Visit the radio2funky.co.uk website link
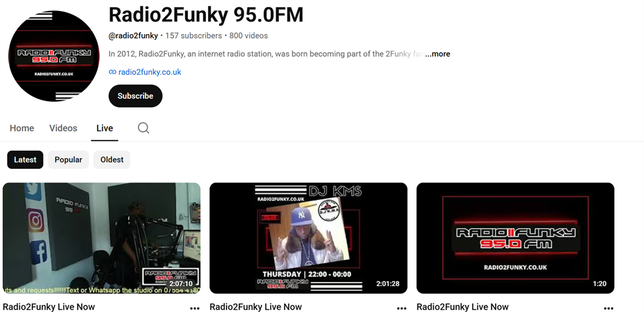This screenshot has height=313, width=644. 149,72
